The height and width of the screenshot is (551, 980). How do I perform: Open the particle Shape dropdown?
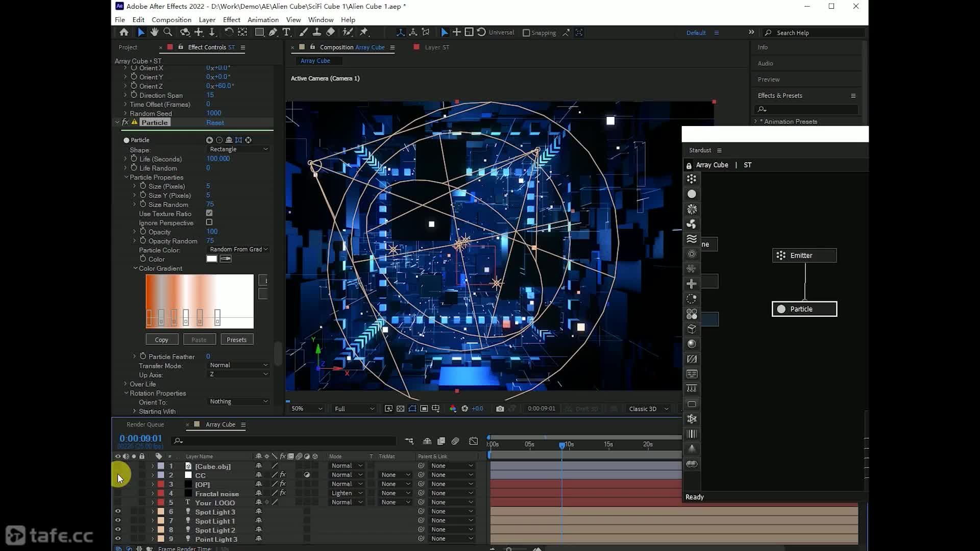pos(238,149)
